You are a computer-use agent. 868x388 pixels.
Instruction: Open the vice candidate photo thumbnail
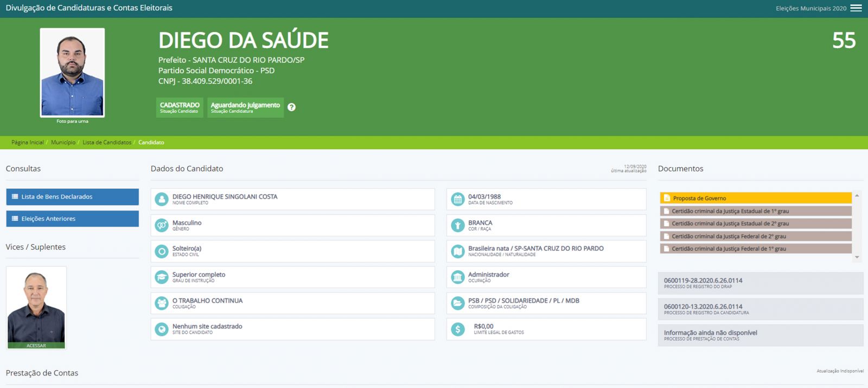coord(36,307)
